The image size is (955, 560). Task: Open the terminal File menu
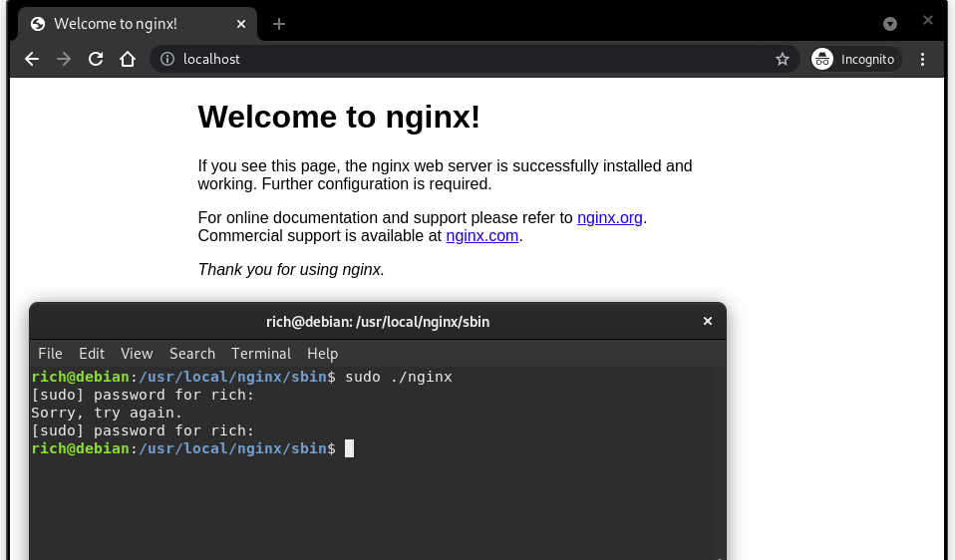[50, 354]
